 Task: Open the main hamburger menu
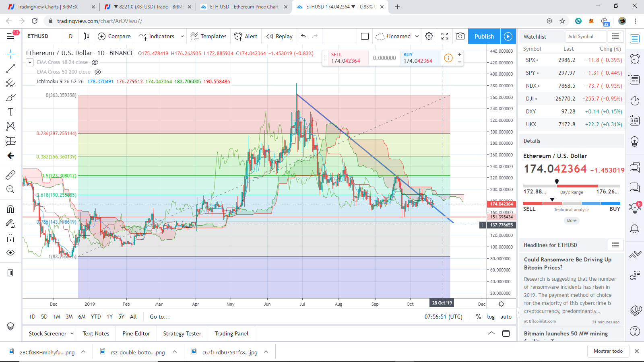click(11, 36)
